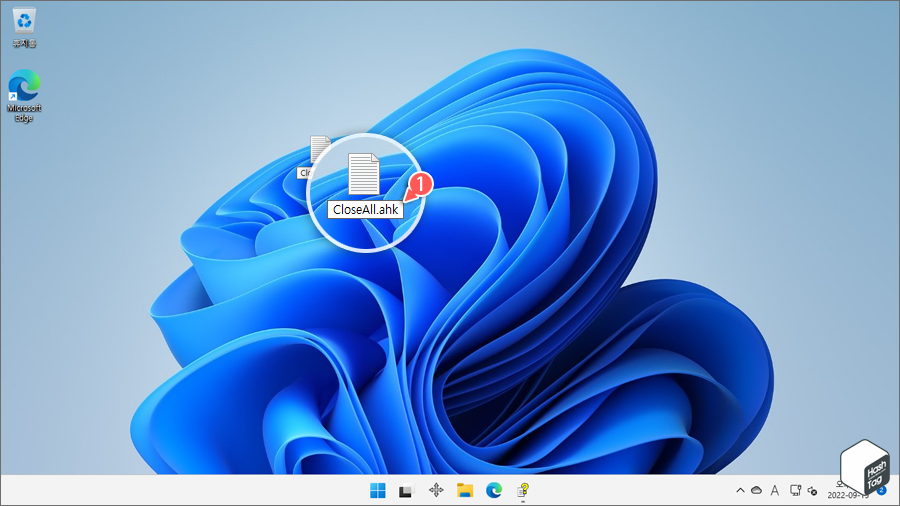Viewport: 900px width, 506px height.
Task: Open the taskbar date and clock
Action: 847,491
